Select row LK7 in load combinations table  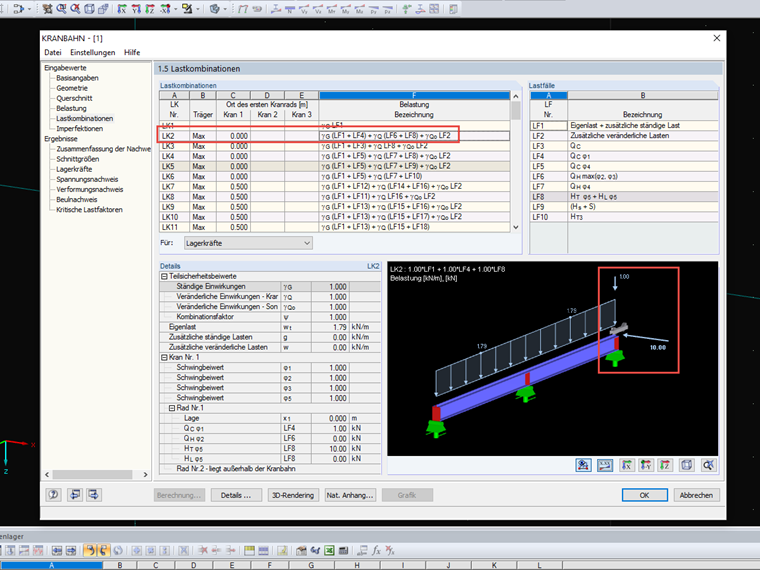[x=334, y=187]
